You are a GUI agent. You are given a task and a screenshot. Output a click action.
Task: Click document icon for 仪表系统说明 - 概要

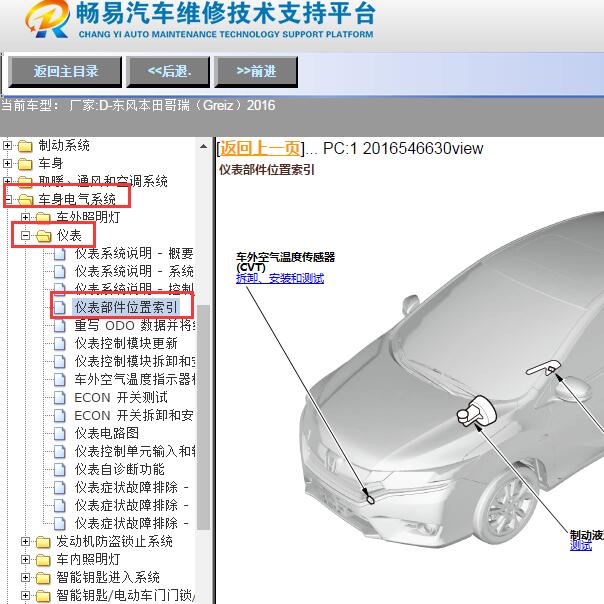(x=59, y=253)
